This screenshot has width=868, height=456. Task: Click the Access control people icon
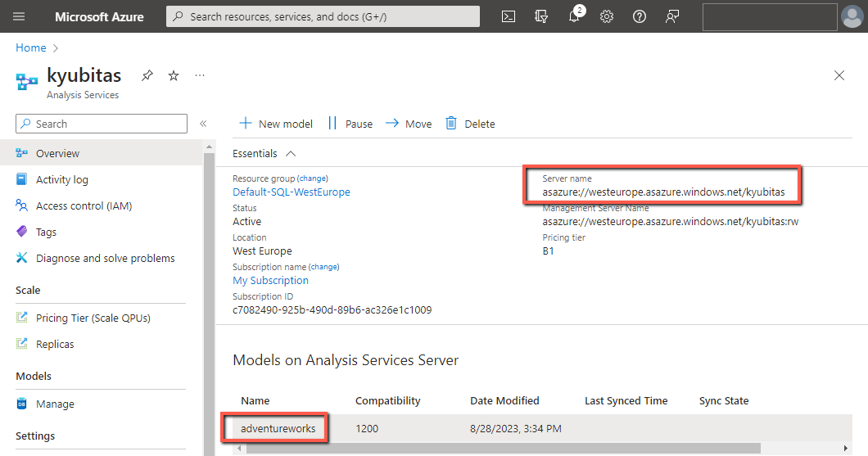coord(21,205)
